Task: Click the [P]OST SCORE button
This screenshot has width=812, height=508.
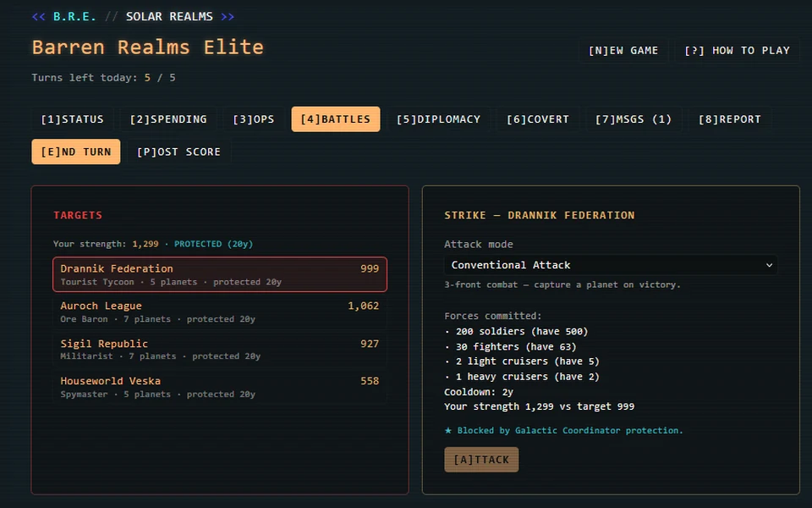Action: pos(178,152)
